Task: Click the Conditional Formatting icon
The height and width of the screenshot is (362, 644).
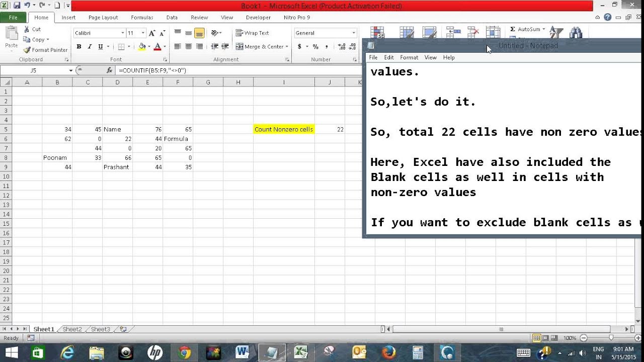Action: coord(377,32)
